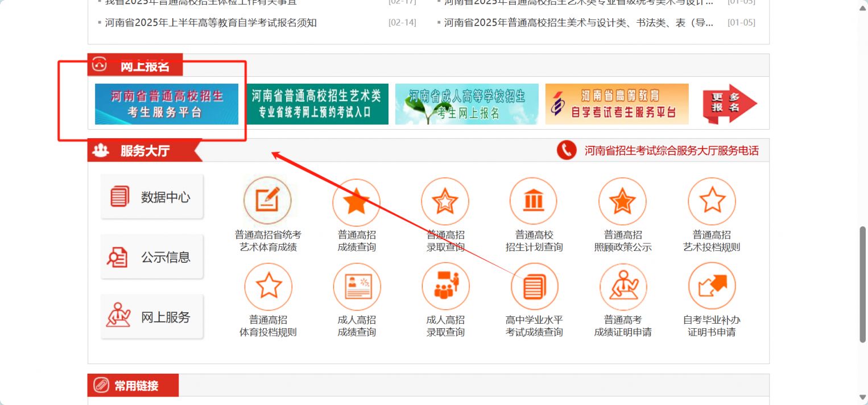Image resolution: width=868 pixels, height=405 pixels.
Task: Click the red phone icon
Action: point(567,150)
